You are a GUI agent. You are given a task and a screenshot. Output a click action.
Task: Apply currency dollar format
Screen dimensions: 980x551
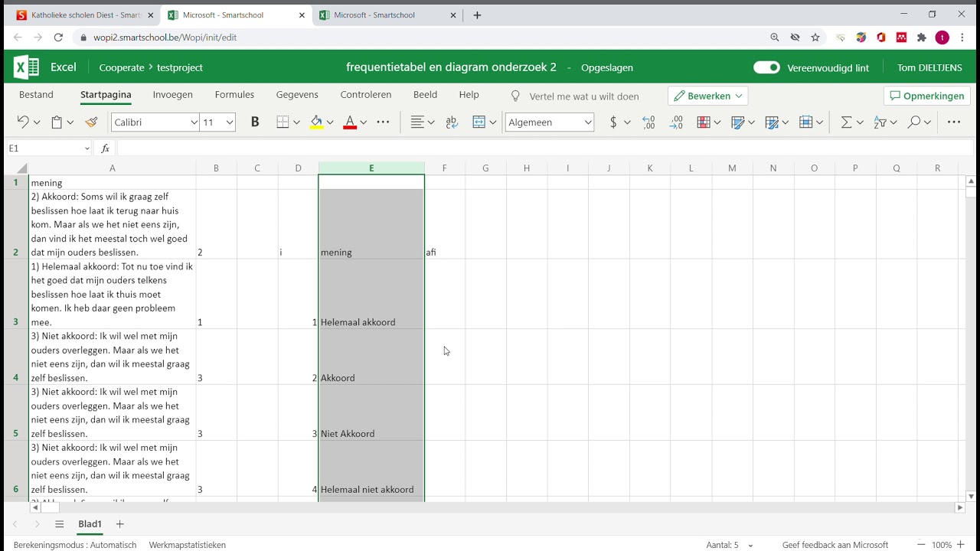point(613,122)
